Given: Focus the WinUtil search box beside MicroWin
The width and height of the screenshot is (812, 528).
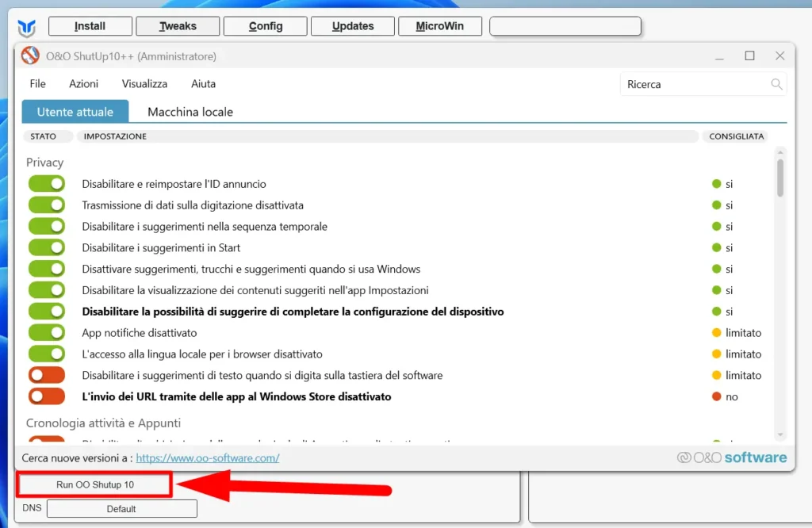Looking at the screenshot, I should click(x=565, y=26).
